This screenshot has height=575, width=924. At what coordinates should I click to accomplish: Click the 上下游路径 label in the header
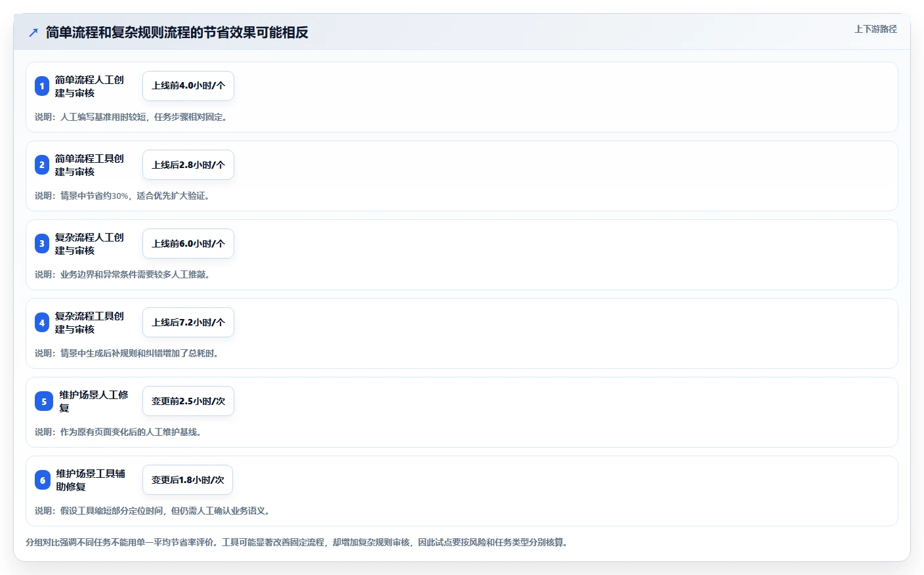[875, 29]
